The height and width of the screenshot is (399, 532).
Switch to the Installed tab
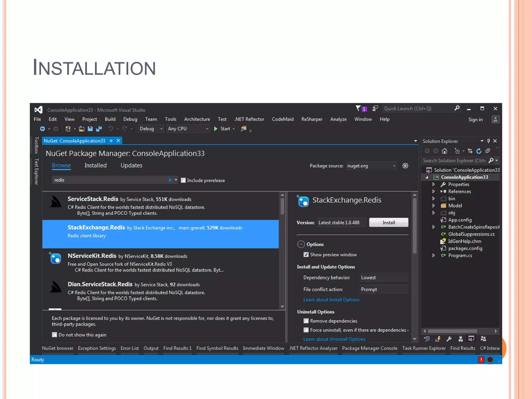coord(96,165)
